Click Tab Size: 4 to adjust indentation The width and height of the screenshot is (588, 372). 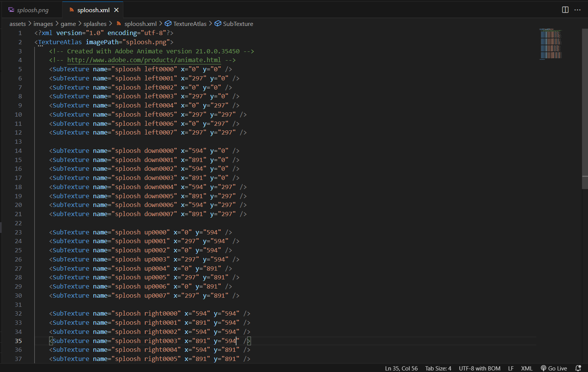438,368
